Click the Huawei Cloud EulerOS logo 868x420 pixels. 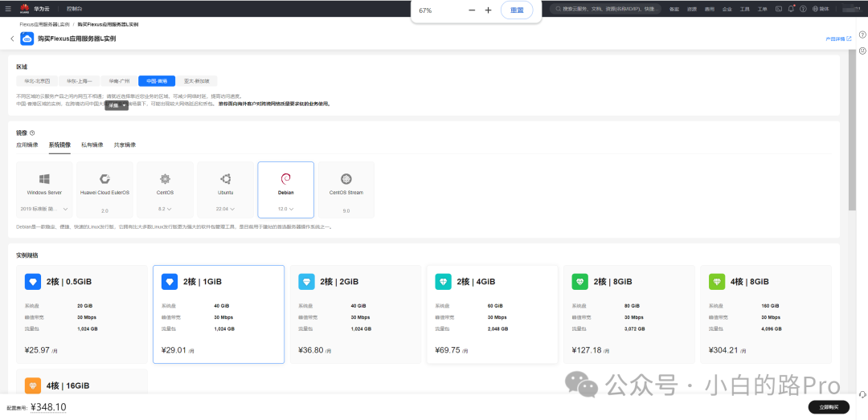104,179
